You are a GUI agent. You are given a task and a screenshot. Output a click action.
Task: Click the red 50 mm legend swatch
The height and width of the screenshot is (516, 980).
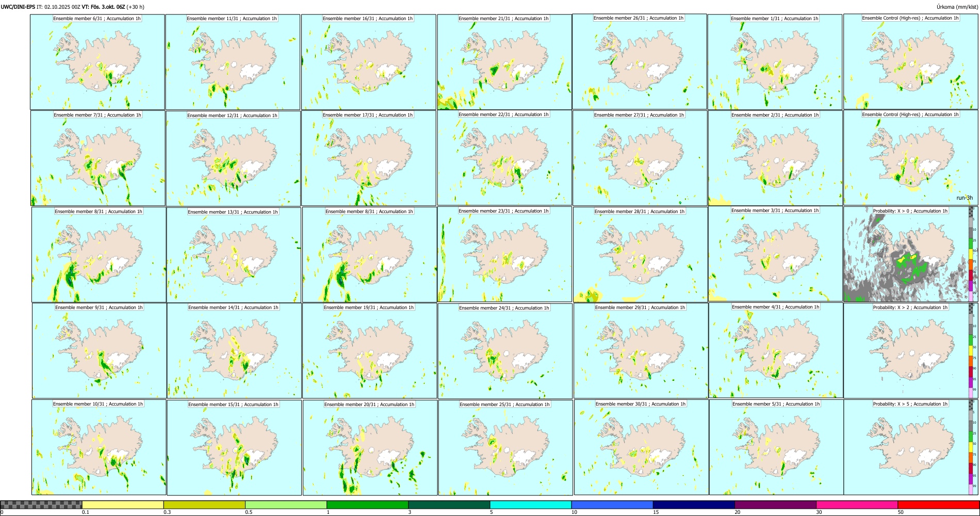pos(938,505)
